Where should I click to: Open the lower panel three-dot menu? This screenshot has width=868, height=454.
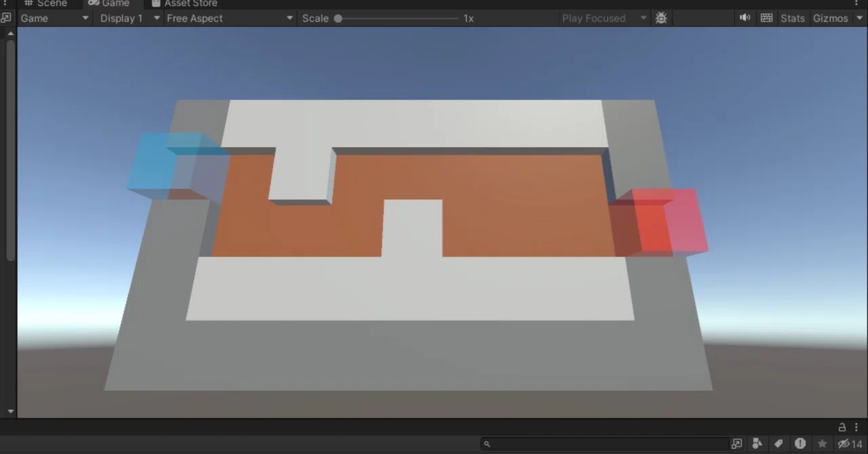(856, 427)
